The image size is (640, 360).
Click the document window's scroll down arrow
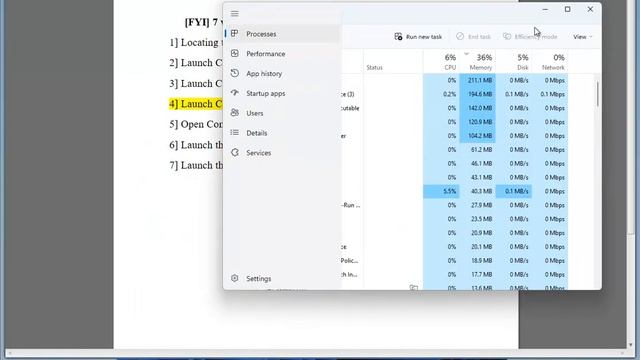click(x=631, y=345)
